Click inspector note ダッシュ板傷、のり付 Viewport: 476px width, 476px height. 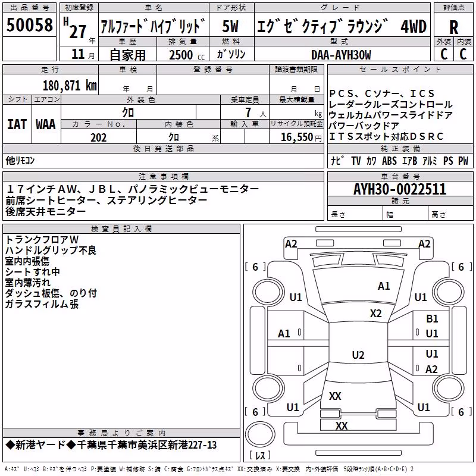[51, 293]
